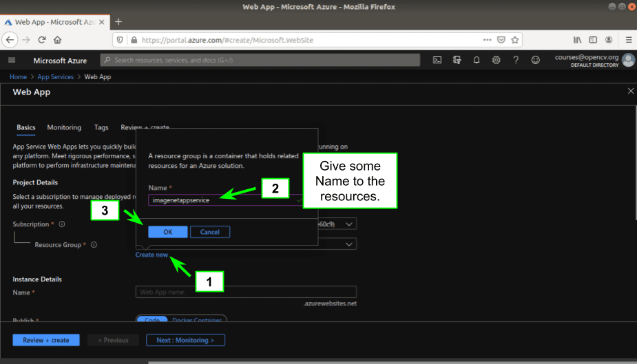
Task: Focus the Azure search resources box
Action: coord(260,60)
